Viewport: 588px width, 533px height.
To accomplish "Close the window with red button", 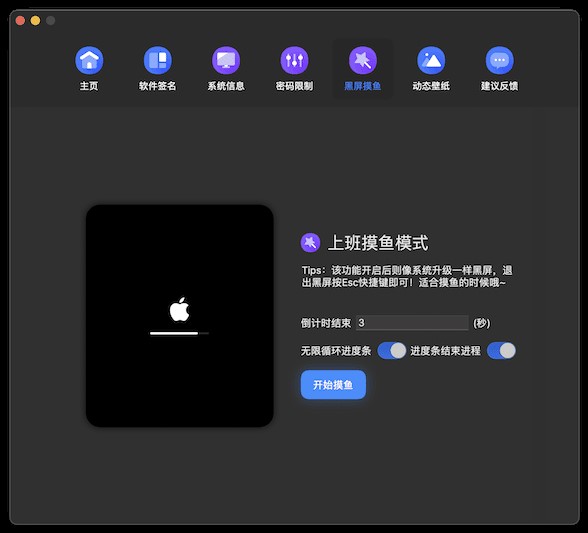I will tap(20, 21).
